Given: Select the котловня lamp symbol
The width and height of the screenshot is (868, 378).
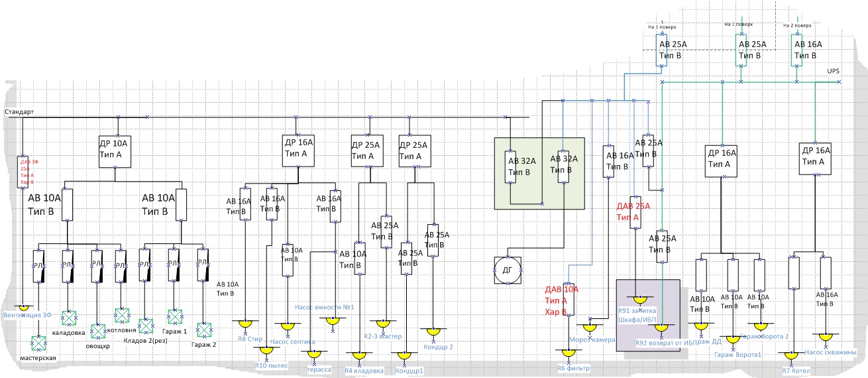Looking at the screenshot, I should click(x=122, y=315).
